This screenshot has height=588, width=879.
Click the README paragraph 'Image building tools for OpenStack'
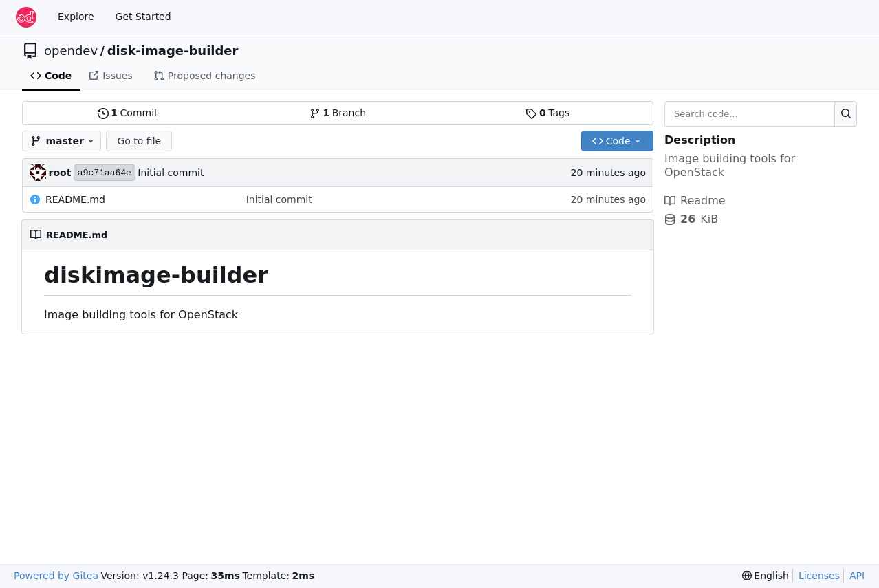pos(141,315)
